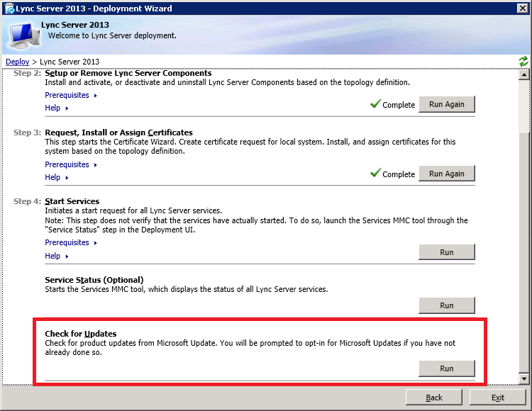Expand Help under Start Services
This screenshot has height=411, width=532.
pos(57,256)
